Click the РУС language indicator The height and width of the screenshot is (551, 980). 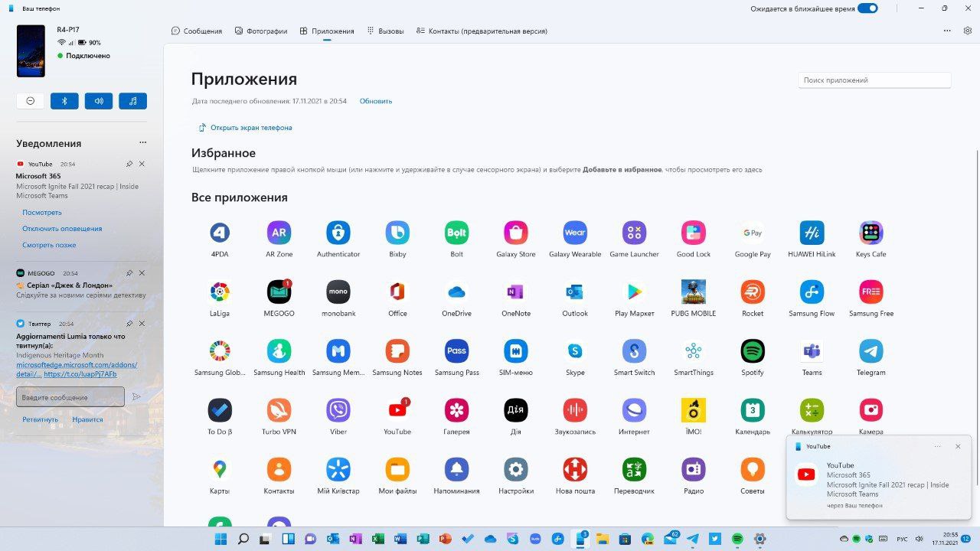tap(903, 539)
